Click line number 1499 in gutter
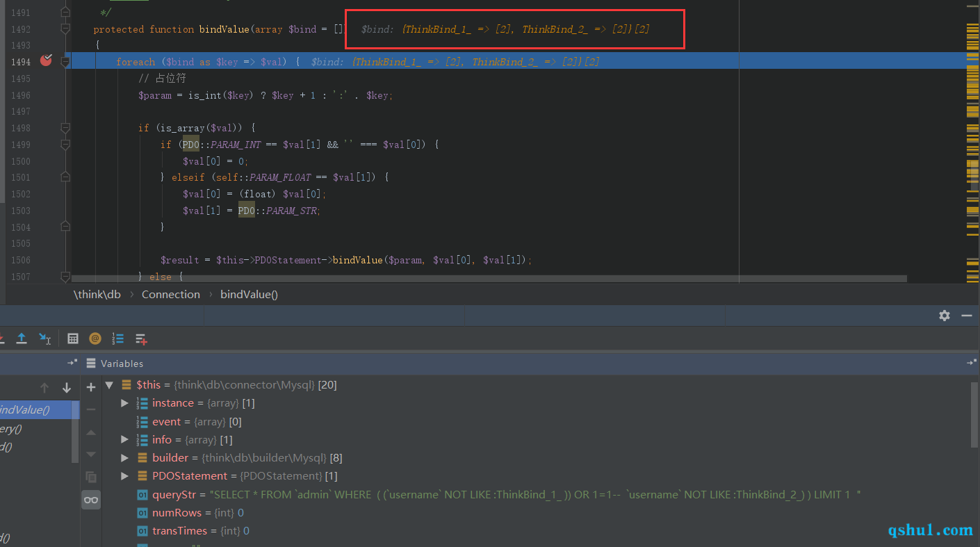Screen dimensions: 980x547 [21, 145]
